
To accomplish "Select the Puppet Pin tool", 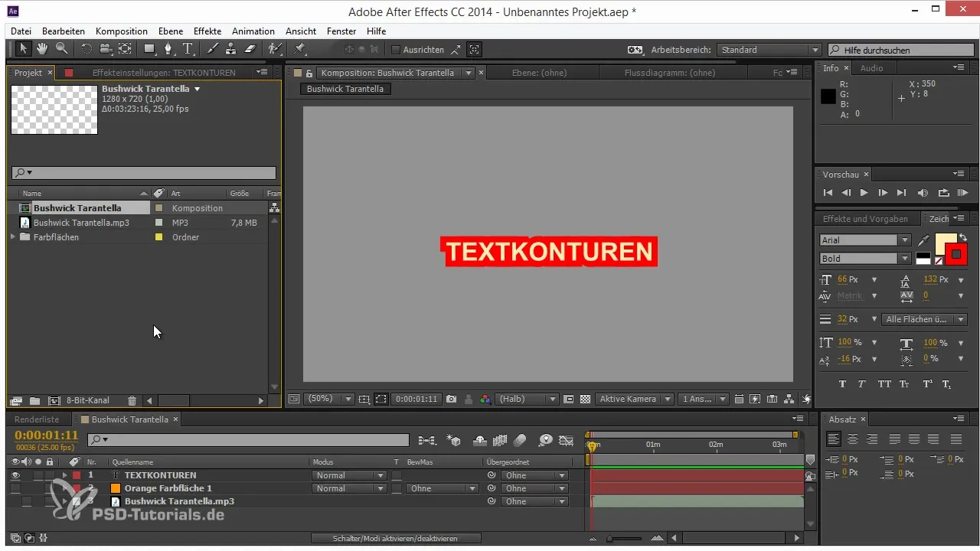I will pyautogui.click(x=299, y=49).
